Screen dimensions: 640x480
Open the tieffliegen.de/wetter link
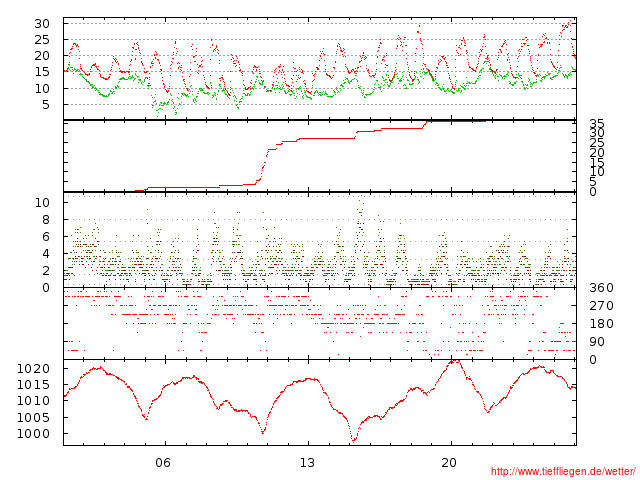click(563, 471)
